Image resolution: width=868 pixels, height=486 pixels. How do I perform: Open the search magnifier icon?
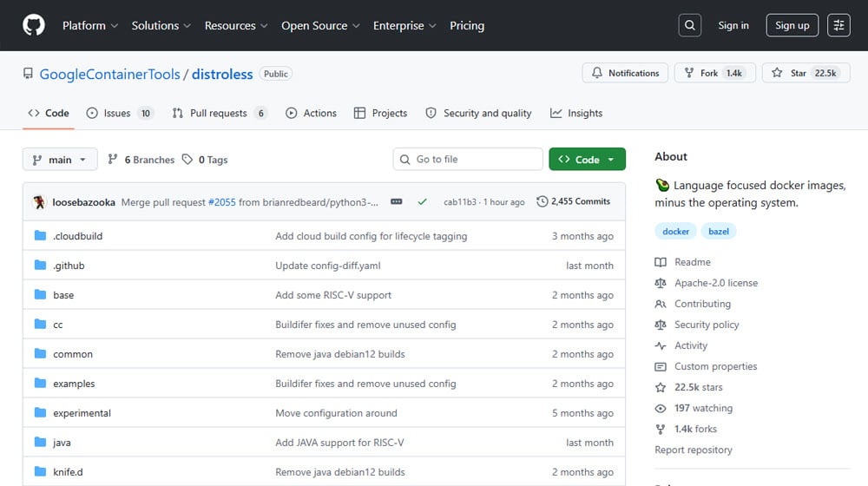(x=689, y=25)
